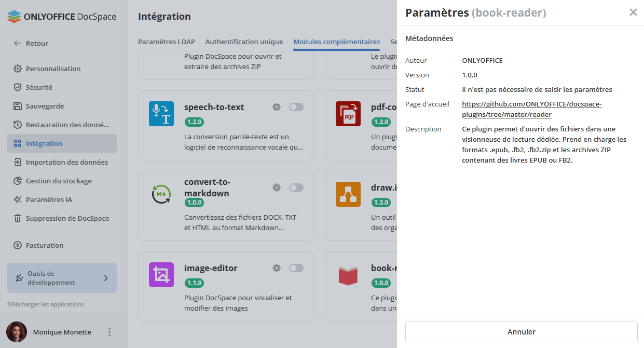Click the book-reader red book icon

tap(348, 275)
